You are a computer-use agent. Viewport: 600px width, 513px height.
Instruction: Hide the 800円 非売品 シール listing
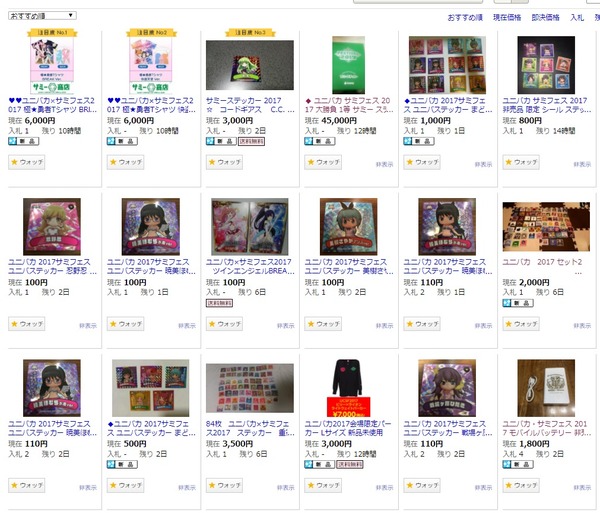click(x=582, y=164)
